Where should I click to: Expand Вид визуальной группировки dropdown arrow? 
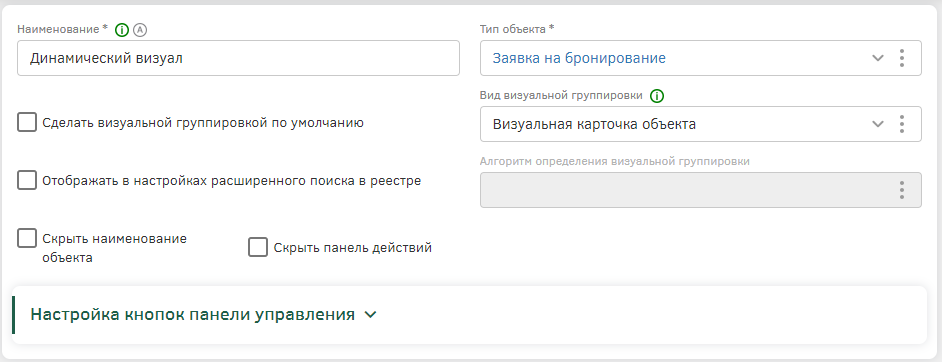(878, 124)
